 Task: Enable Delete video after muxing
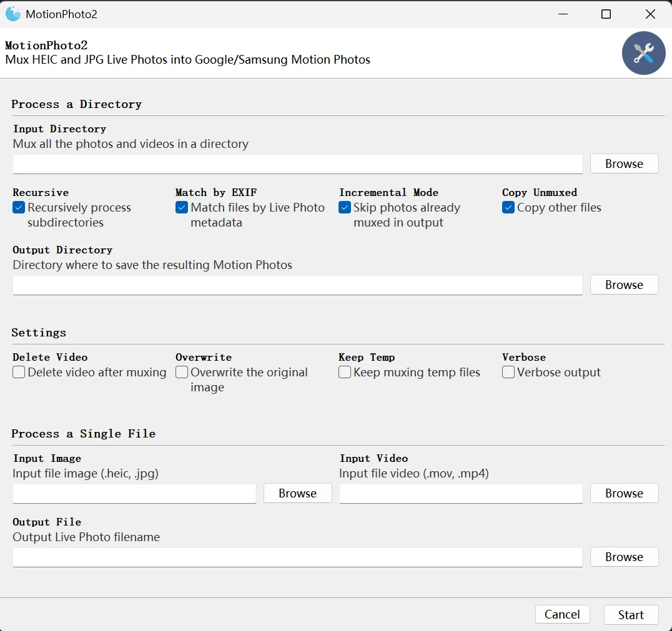point(19,373)
